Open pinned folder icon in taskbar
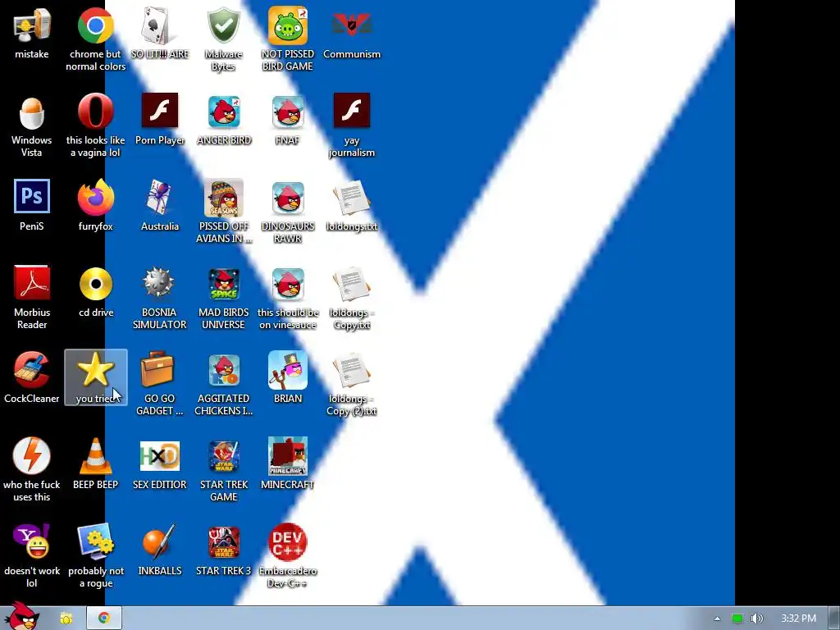The image size is (840, 630). point(66,619)
